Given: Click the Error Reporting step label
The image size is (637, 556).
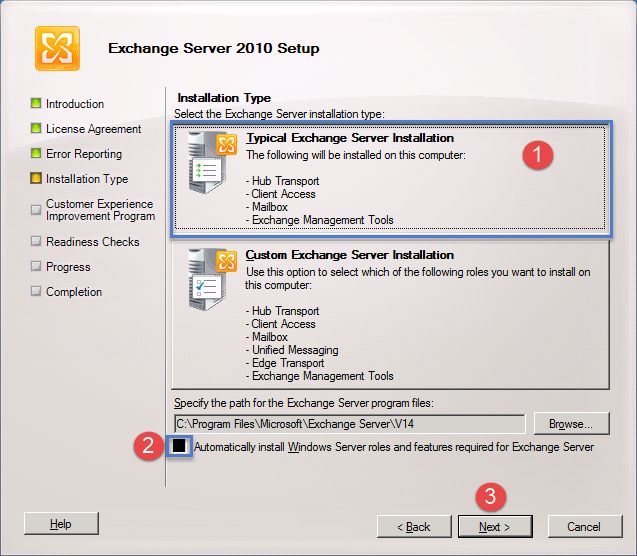Looking at the screenshot, I should click(x=84, y=154).
